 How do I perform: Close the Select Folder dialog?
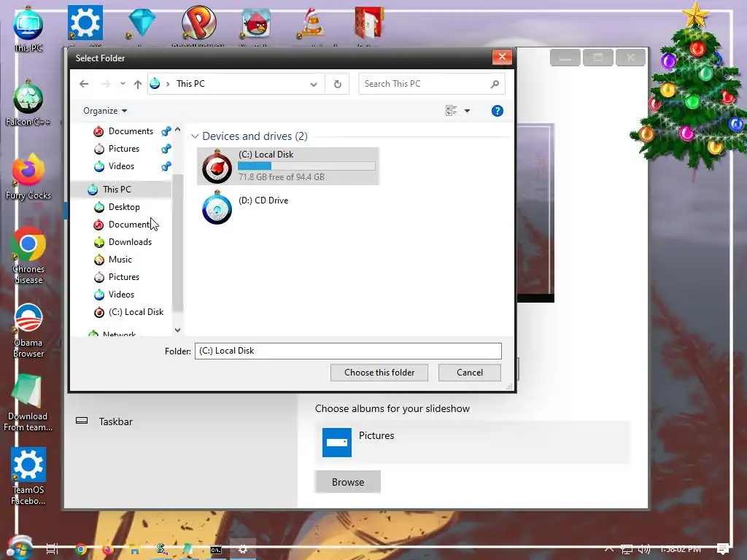coord(502,57)
